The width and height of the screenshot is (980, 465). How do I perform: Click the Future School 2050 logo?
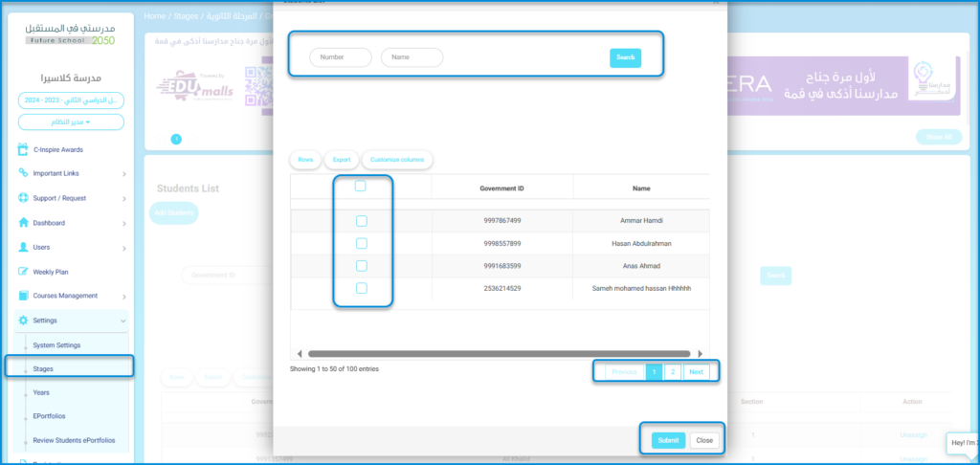(70, 34)
